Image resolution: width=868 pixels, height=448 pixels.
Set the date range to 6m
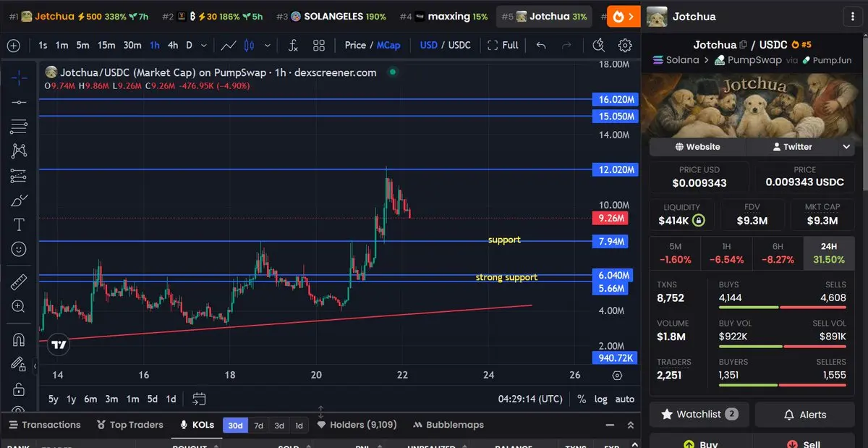[90, 399]
